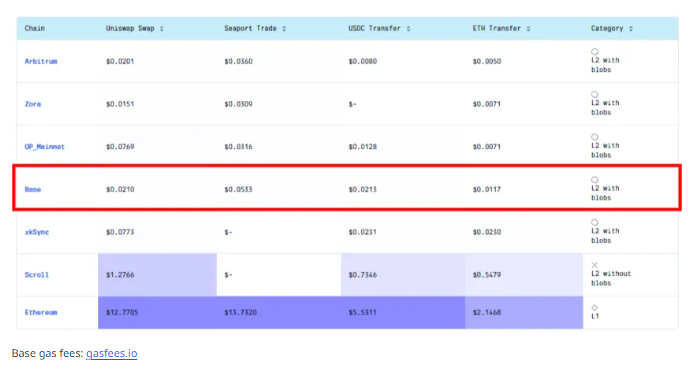Viewport: 692px width, 367px height.
Task: Click Scroll's L2 without blobs label
Action: 611,278
